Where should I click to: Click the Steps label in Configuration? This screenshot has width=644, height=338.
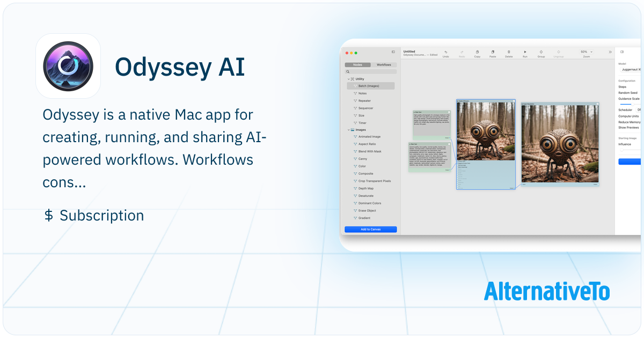(x=622, y=87)
